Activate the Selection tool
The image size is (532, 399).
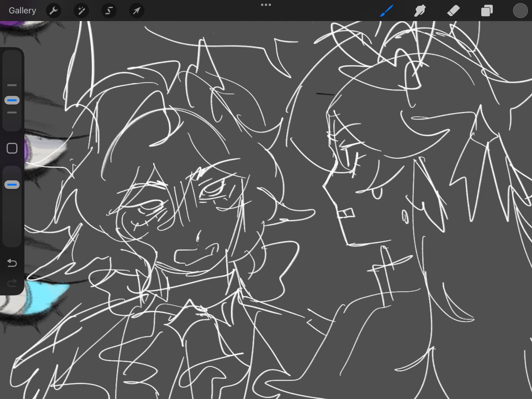pyautogui.click(x=109, y=11)
